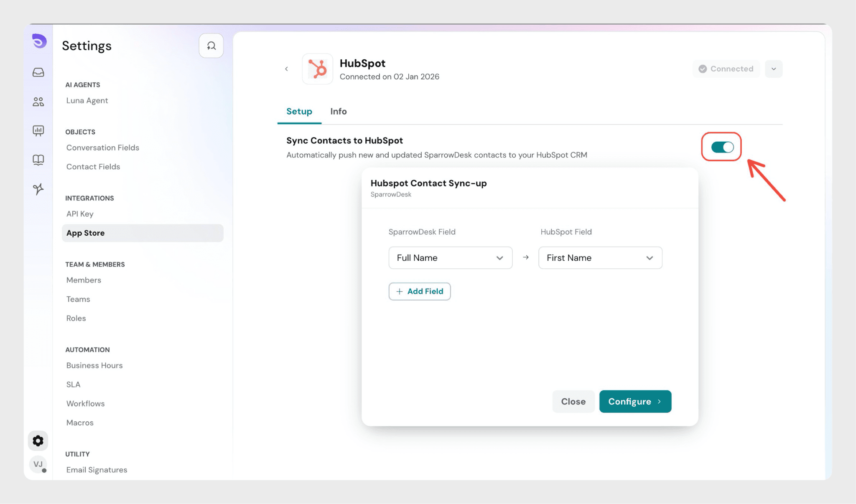Screen dimensions: 856x504
Task: Open the knowledge base book icon
Action: (38, 160)
